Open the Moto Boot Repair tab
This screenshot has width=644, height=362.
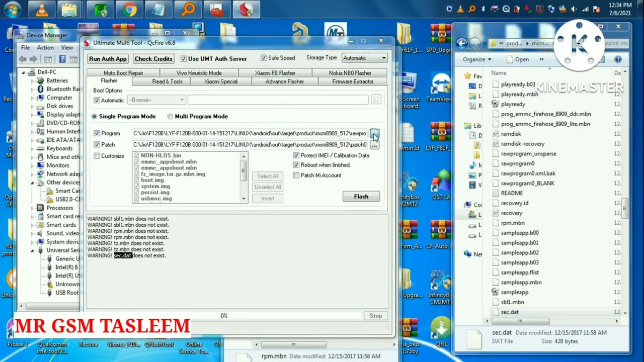(x=123, y=73)
